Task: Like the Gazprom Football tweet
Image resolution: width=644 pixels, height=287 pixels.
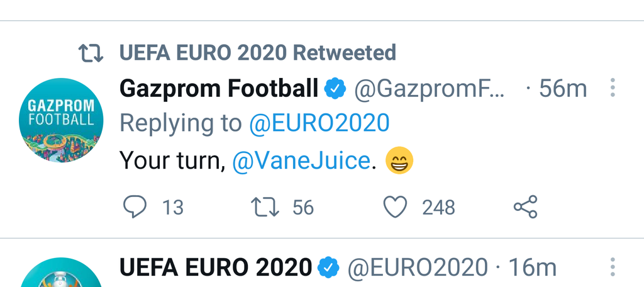Action: [396, 206]
